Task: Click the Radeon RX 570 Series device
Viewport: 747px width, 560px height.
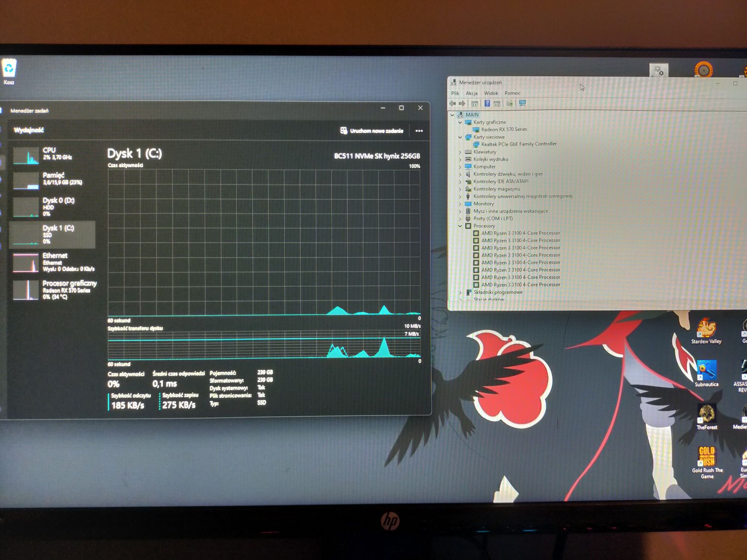Action: 504,130
